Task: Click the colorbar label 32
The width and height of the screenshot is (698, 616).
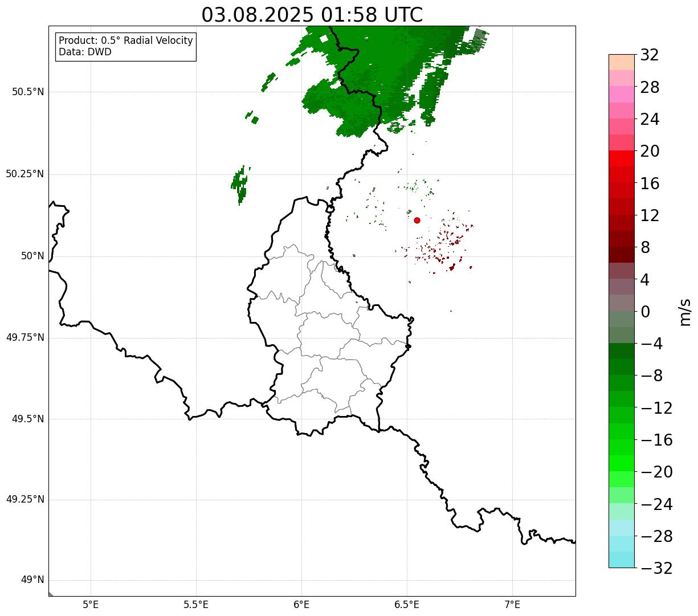Action: coord(650,55)
